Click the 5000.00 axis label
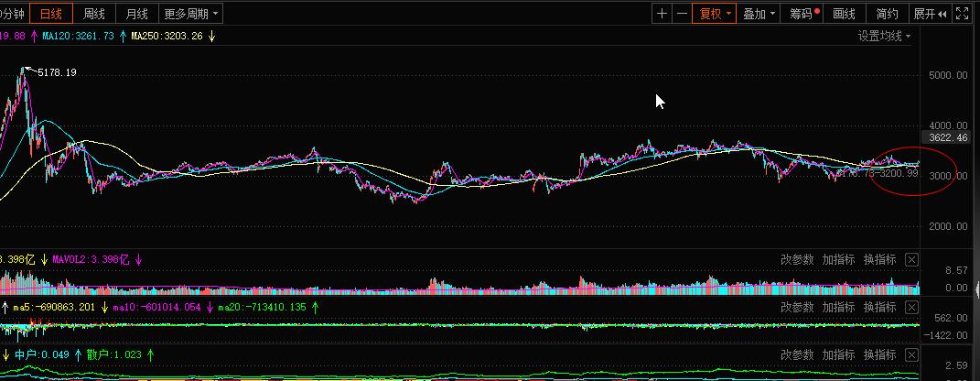 (948, 76)
